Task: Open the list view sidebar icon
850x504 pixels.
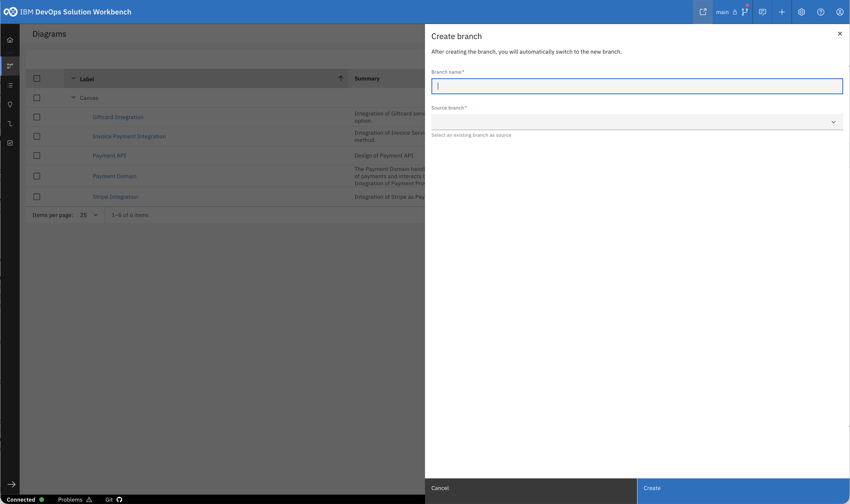Action: click(x=10, y=85)
